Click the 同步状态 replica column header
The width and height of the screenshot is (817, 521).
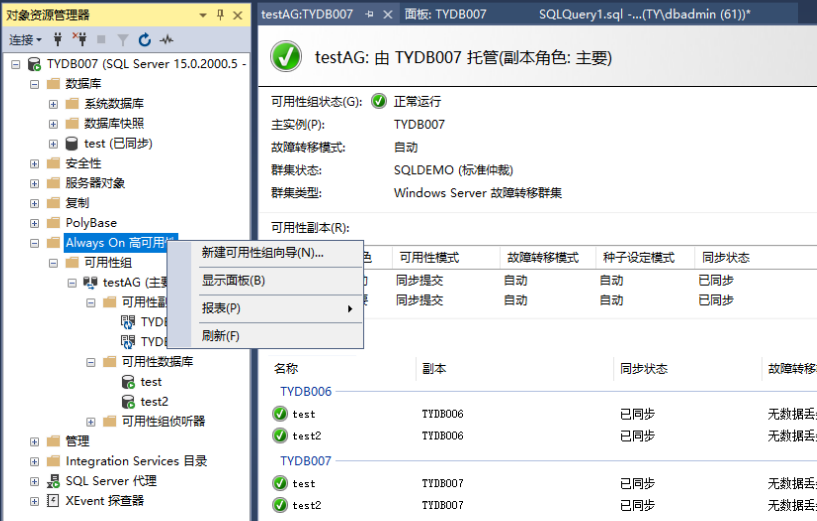point(726,258)
